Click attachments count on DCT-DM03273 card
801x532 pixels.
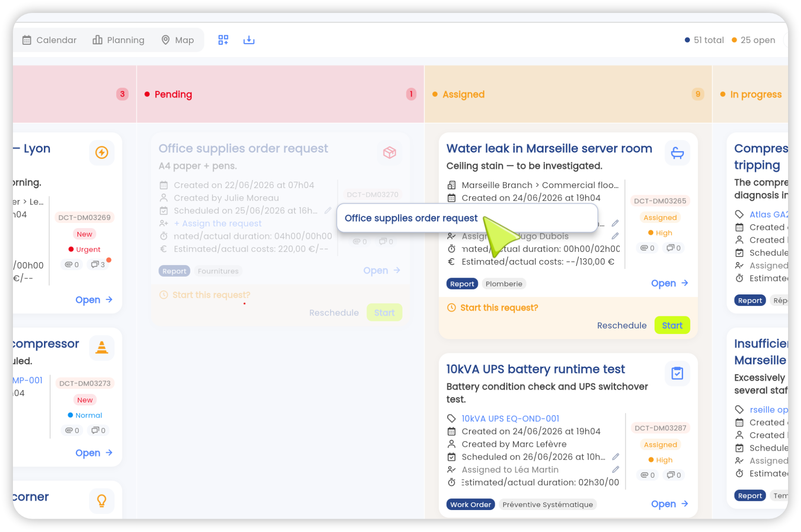(x=72, y=430)
